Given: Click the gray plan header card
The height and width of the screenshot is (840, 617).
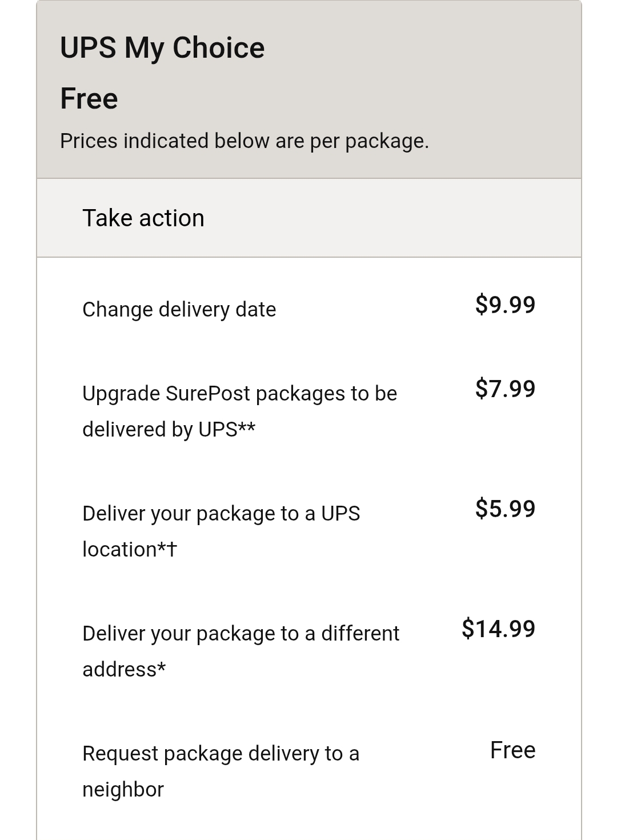Looking at the screenshot, I should pos(309,90).
